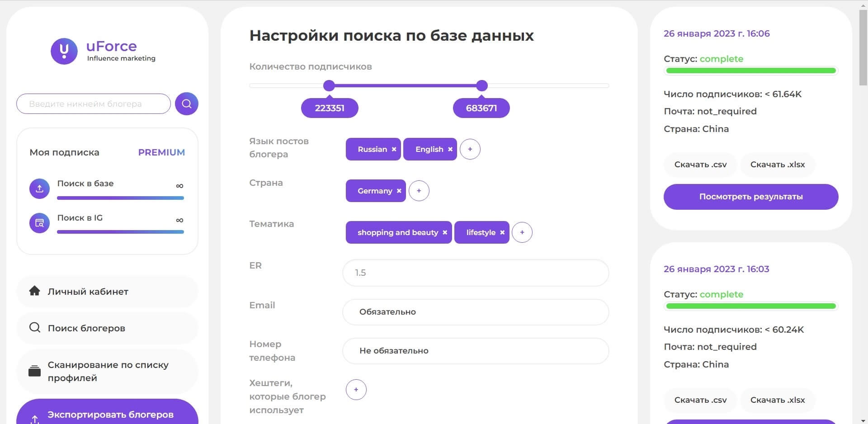The width and height of the screenshot is (868, 424).
Task: Open Сканирование по списку профилей
Action: [107, 371]
